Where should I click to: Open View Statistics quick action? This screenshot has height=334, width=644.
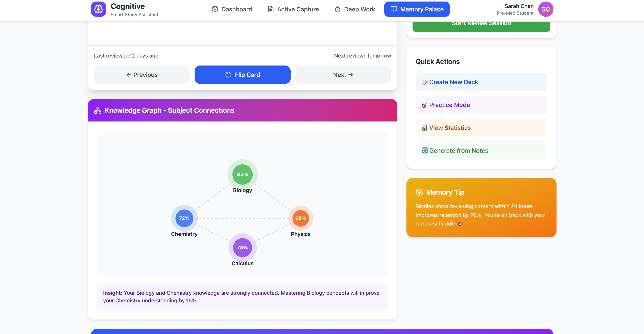coord(481,128)
